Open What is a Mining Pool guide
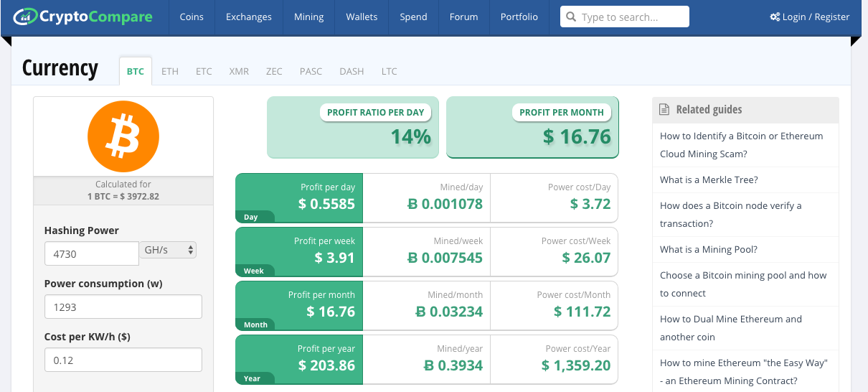868x392 pixels. [709, 249]
